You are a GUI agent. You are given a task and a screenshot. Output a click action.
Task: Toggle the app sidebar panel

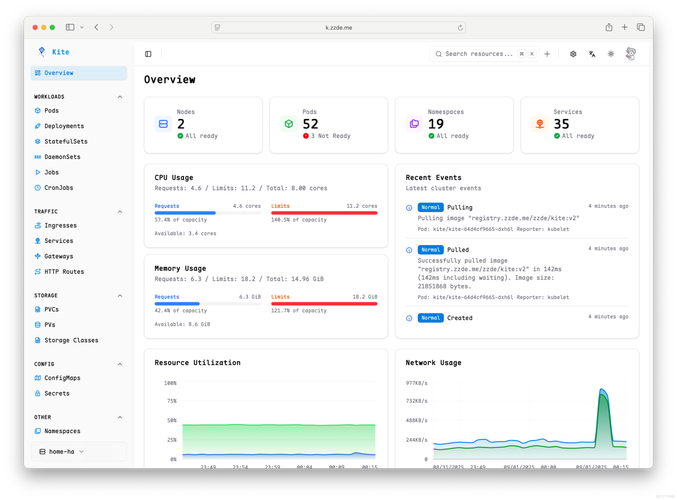point(148,54)
